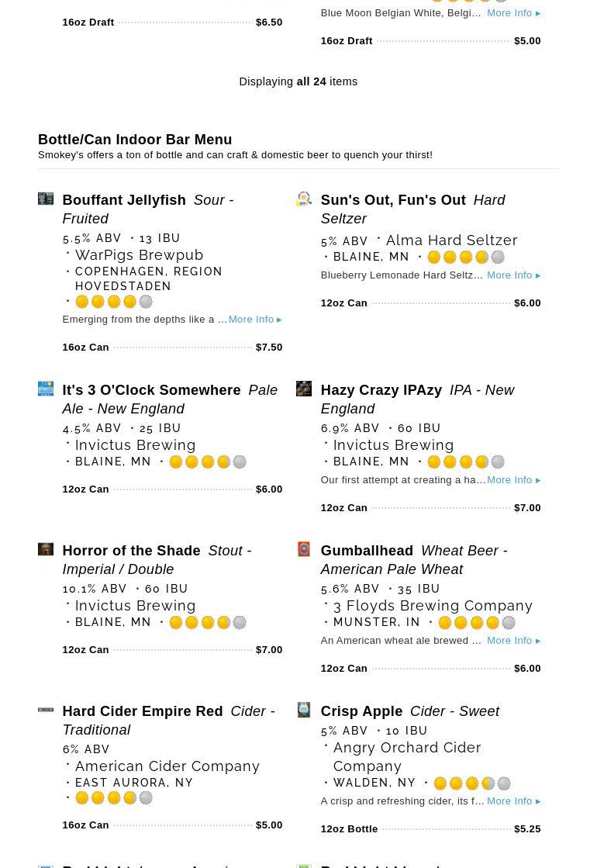Show More Info for Crisp Apple
This screenshot has height=868, width=597.
pos(513,801)
